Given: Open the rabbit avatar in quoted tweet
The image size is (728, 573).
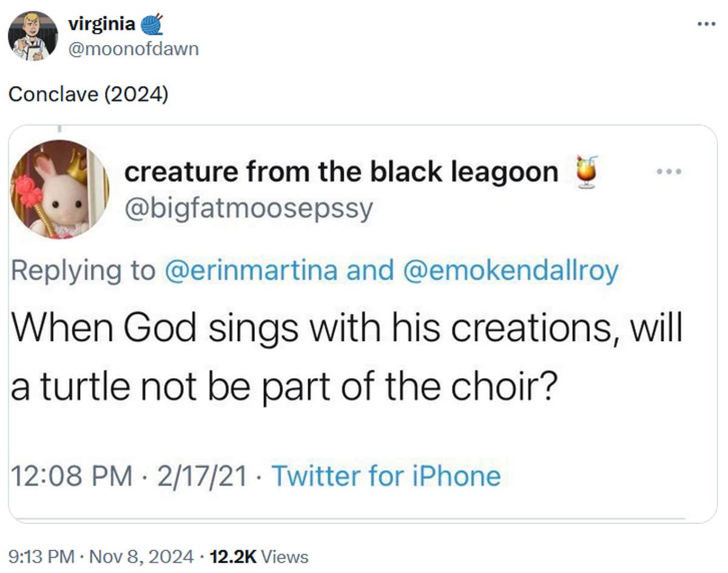Looking at the screenshot, I should pos(60,189).
